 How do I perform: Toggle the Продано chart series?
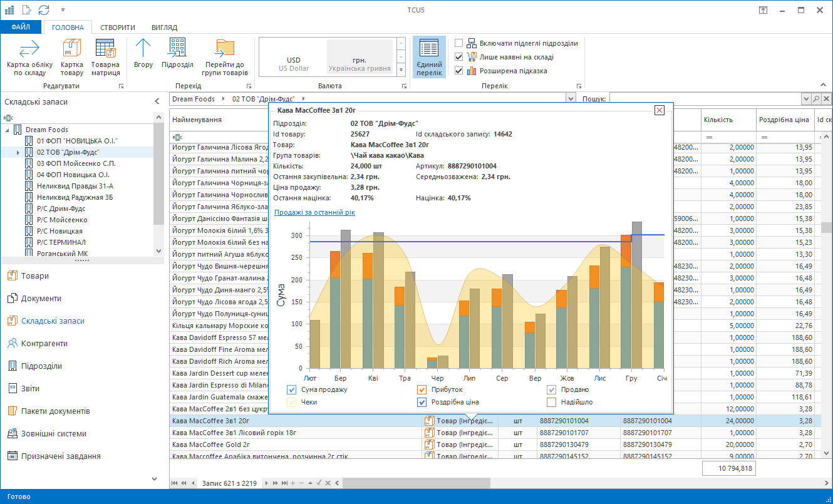(552, 389)
